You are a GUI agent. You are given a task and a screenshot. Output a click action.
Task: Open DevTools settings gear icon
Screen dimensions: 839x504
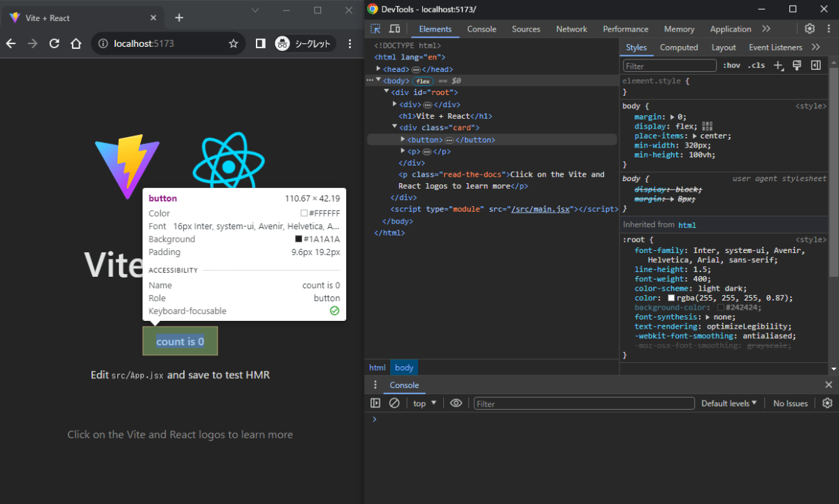pos(810,29)
